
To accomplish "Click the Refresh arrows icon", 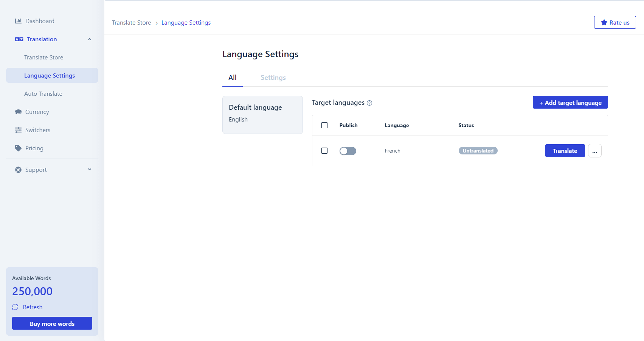I will [x=15, y=307].
